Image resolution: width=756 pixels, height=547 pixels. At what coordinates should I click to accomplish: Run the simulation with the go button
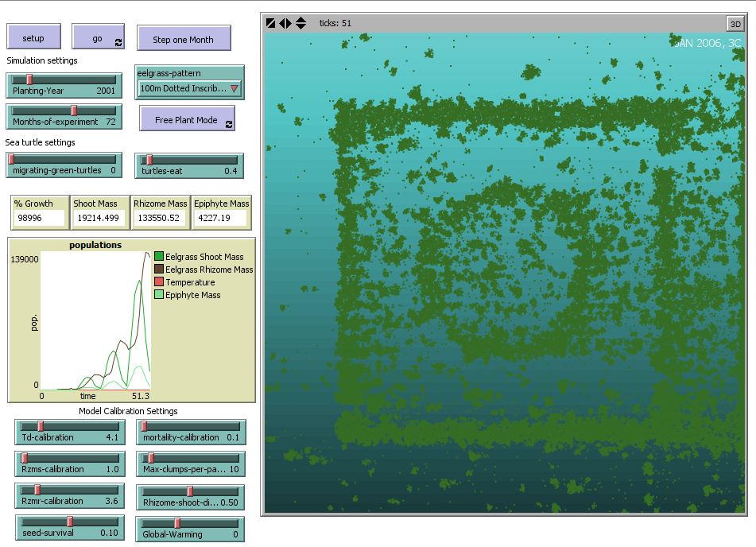click(x=94, y=37)
